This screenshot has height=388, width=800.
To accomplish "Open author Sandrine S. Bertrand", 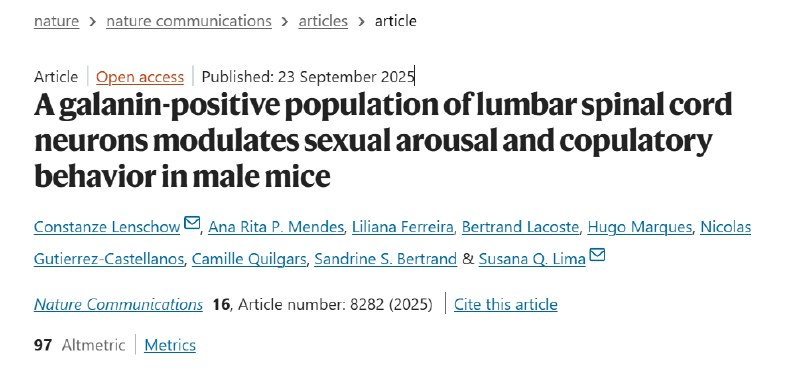I will click(x=386, y=259).
